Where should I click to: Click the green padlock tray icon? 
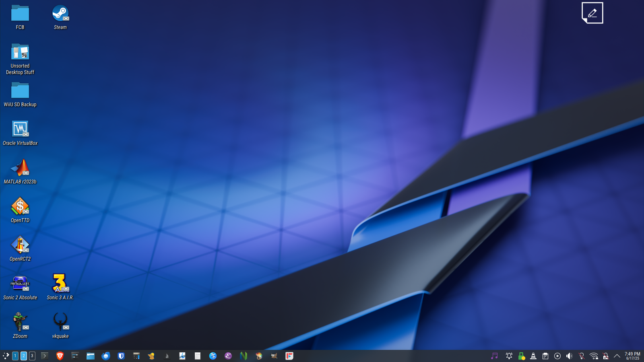point(521,356)
